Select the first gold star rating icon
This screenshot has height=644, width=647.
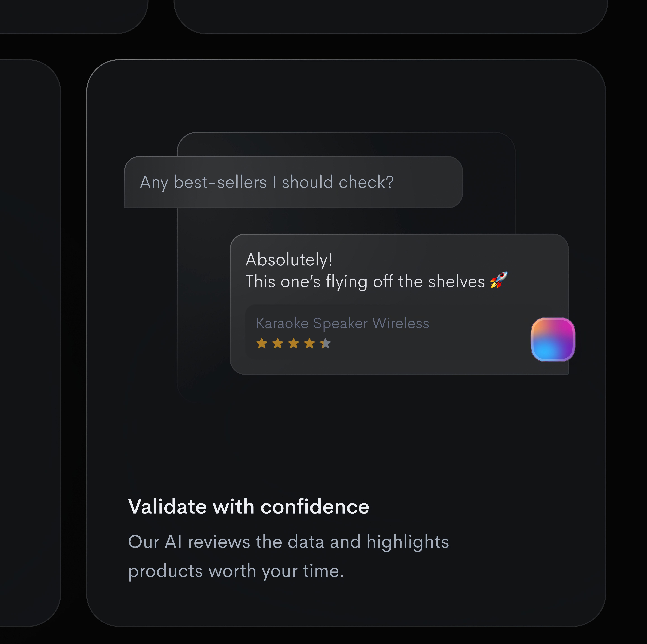(x=262, y=343)
